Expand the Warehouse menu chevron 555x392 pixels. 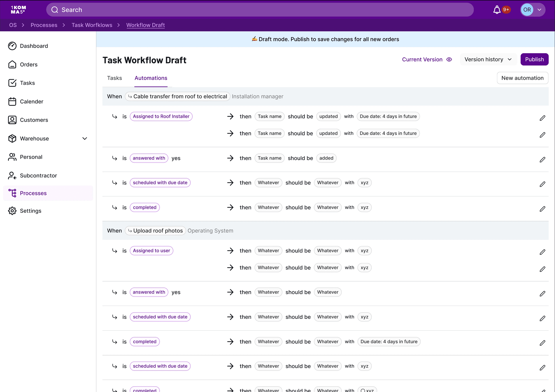tap(85, 139)
